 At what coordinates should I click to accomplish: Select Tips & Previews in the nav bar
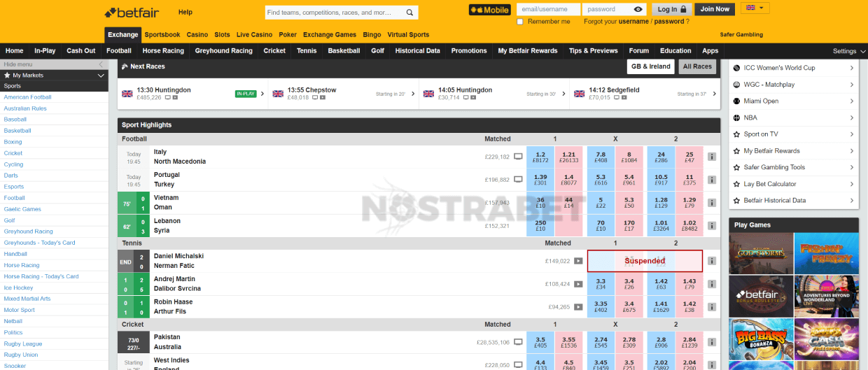pyautogui.click(x=594, y=51)
